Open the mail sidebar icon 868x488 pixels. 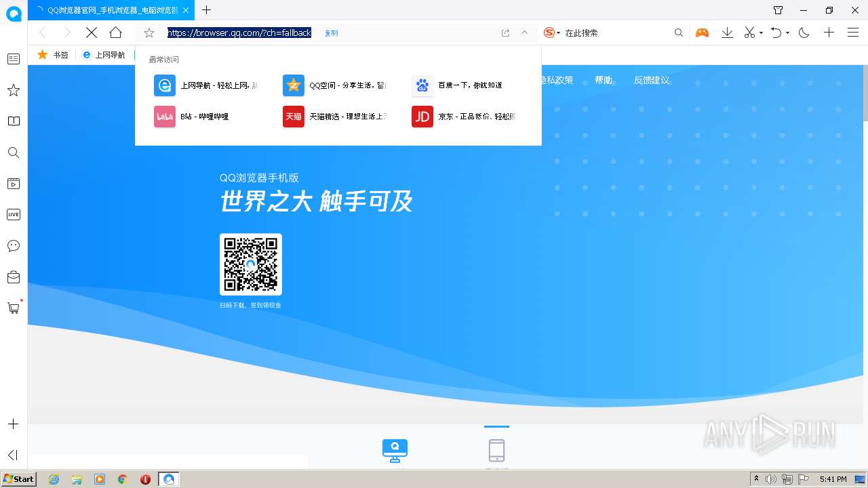(x=14, y=277)
